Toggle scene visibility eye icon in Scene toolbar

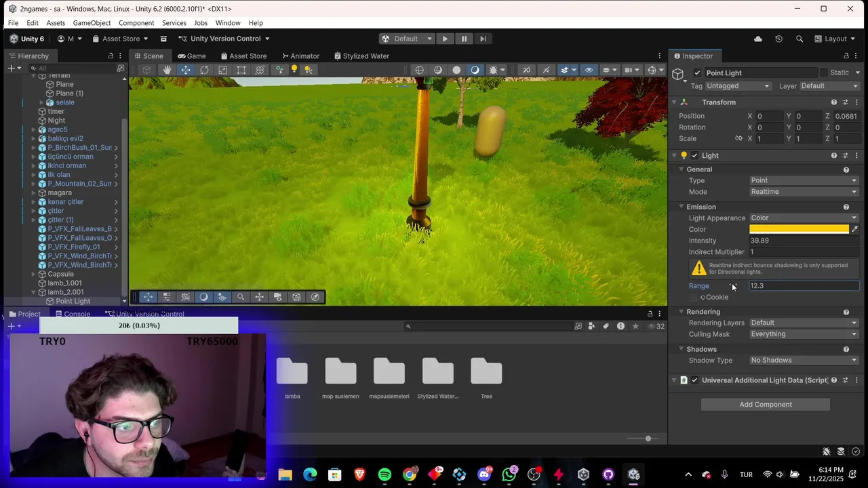pos(589,70)
